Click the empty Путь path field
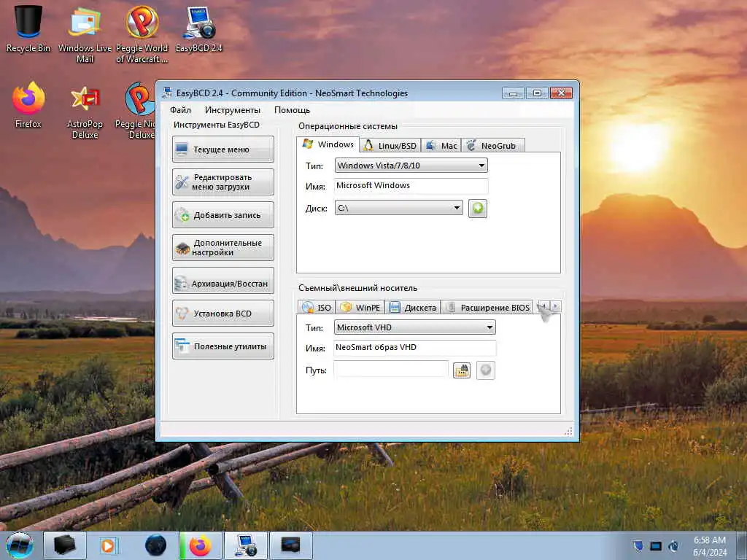The height and width of the screenshot is (560, 747). point(391,370)
